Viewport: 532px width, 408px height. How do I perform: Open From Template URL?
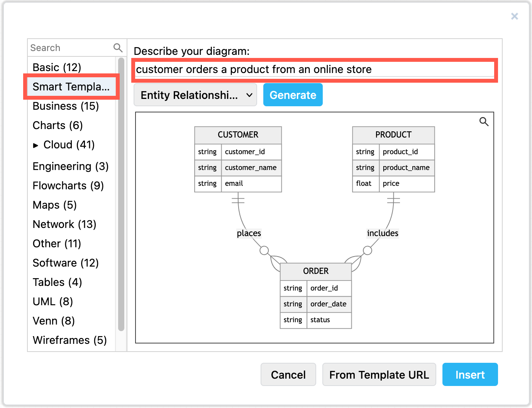(379, 374)
